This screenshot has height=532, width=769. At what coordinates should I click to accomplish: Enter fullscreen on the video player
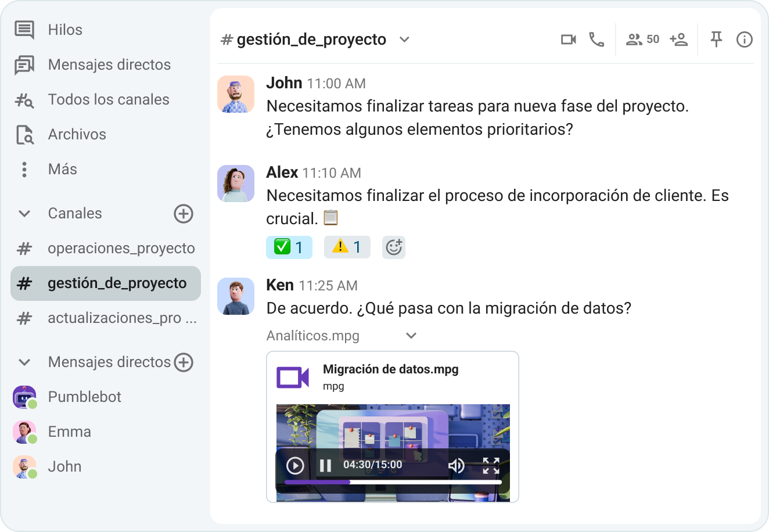tap(491, 465)
